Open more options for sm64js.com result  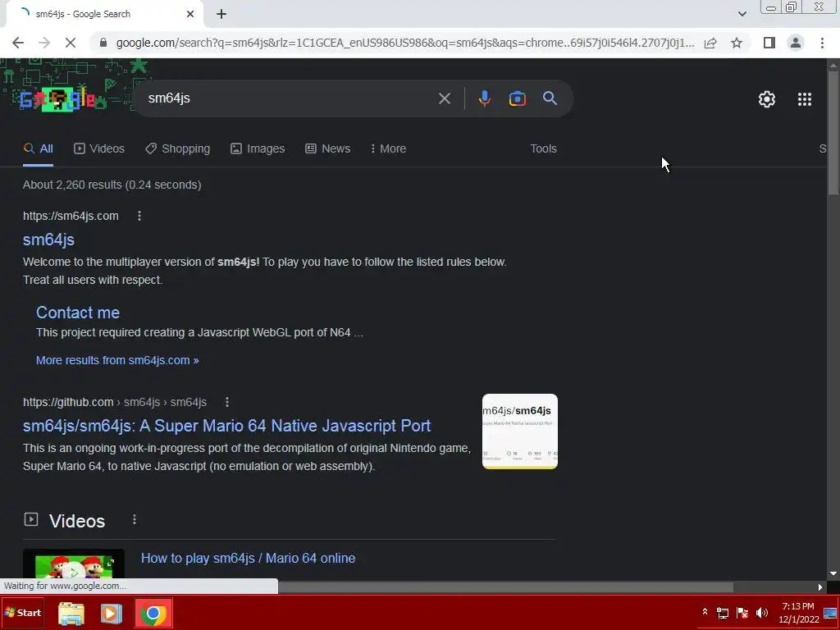[139, 216]
